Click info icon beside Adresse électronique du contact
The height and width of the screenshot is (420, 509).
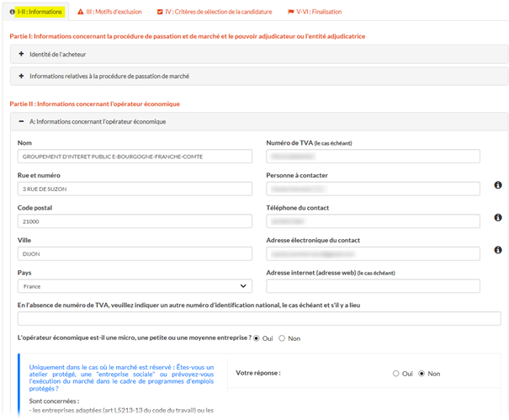coord(497,250)
